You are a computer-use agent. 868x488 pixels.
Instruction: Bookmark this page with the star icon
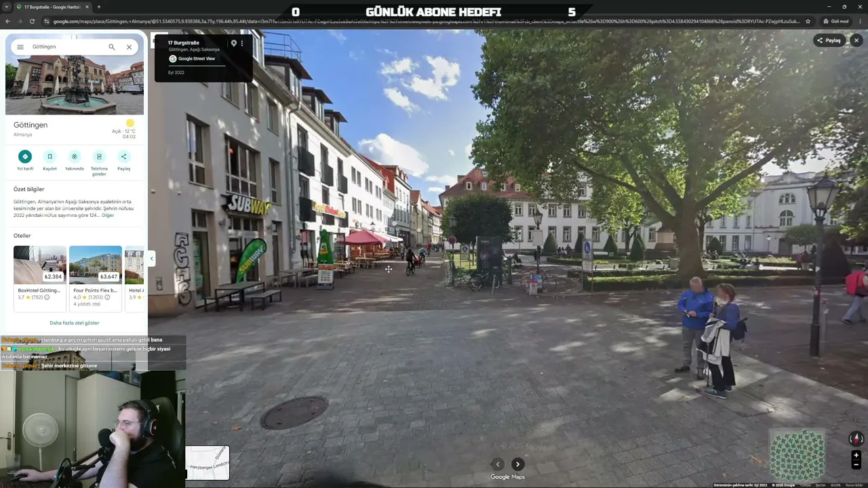(808, 21)
